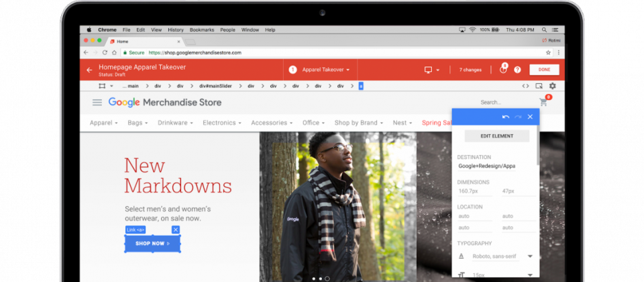Expand the Nest store menu
Screen dimensions: 644x282
pyautogui.click(x=402, y=122)
